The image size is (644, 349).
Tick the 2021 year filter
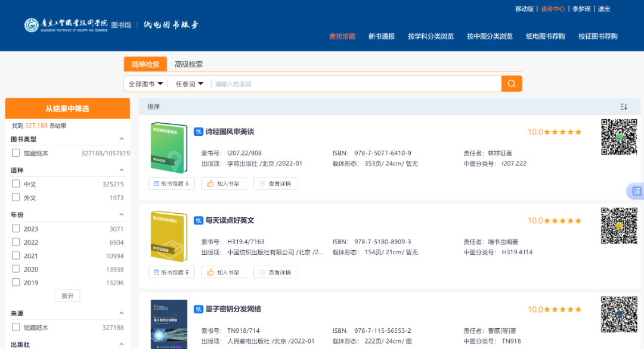(x=16, y=255)
